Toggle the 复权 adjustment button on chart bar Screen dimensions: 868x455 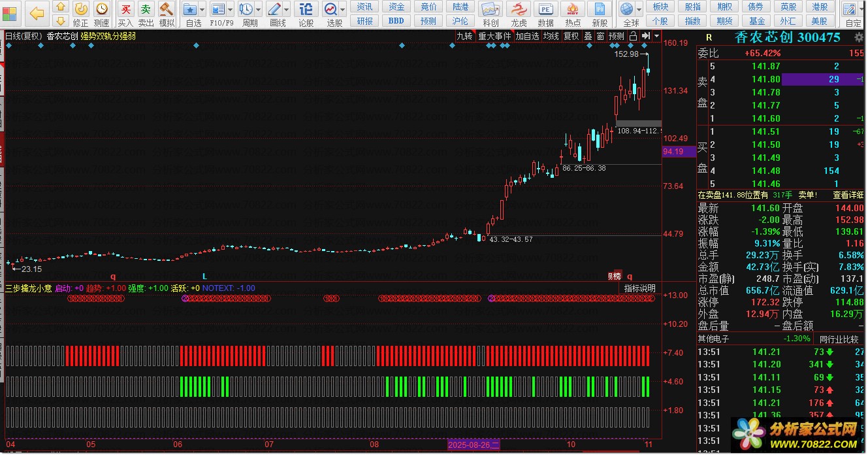571,37
